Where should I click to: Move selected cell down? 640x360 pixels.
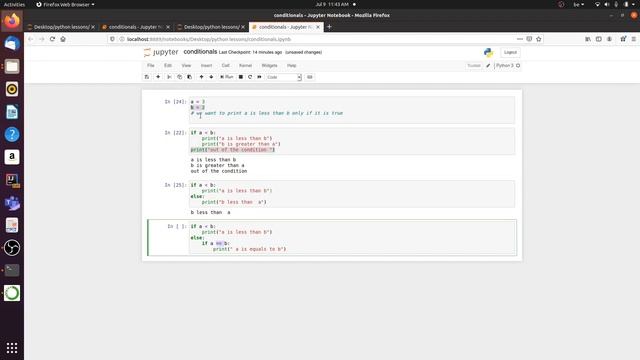point(211,77)
